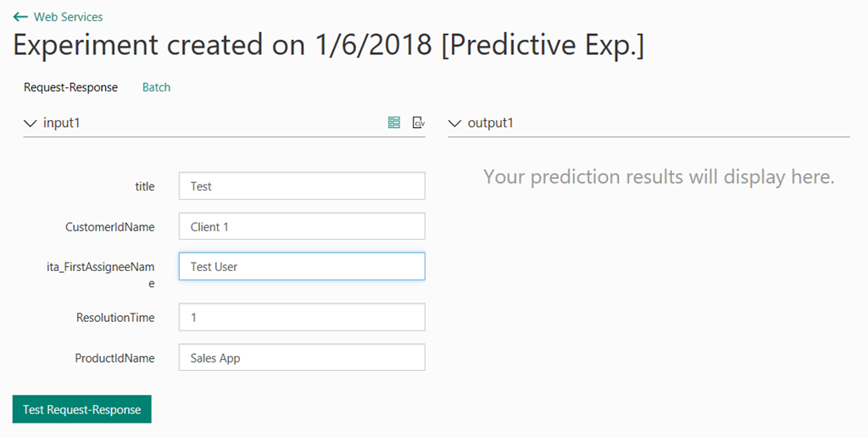Switch to the Batch tab

(156, 87)
